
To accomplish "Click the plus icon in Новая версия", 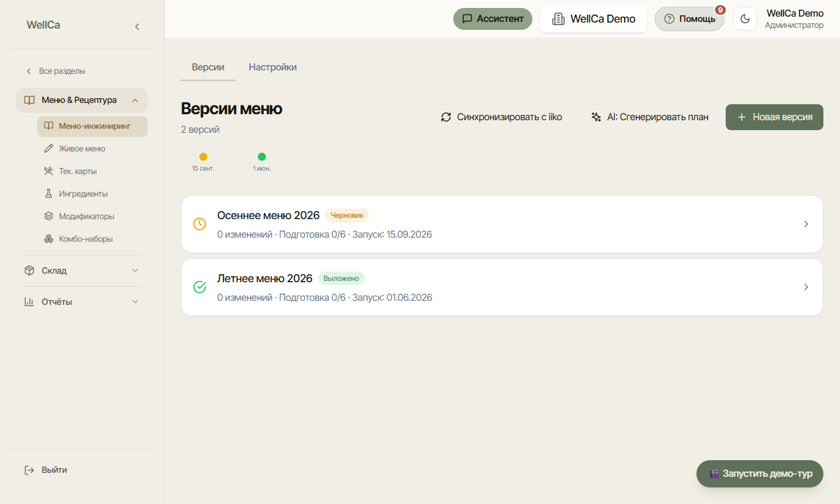I will point(742,117).
